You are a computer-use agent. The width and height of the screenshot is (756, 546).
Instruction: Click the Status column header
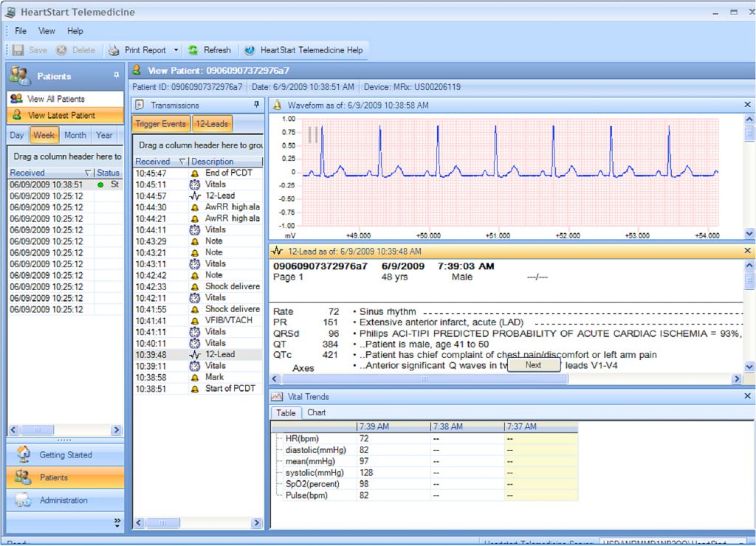pyautogui.click(x=108, y=173)
